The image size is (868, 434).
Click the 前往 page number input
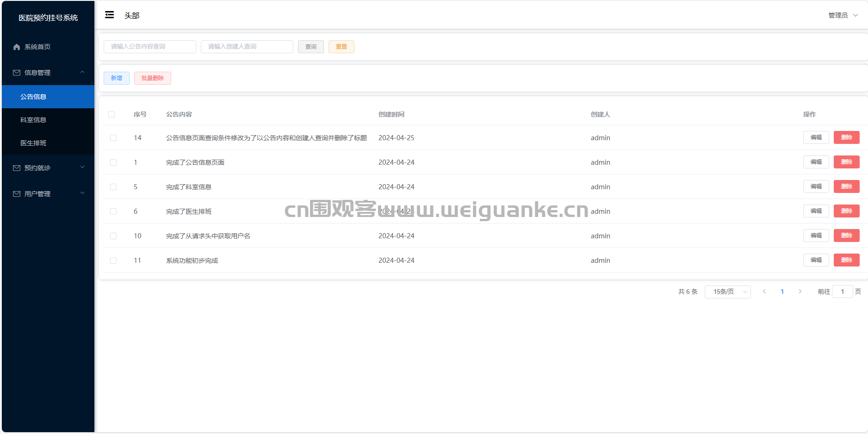click(843, 291)
